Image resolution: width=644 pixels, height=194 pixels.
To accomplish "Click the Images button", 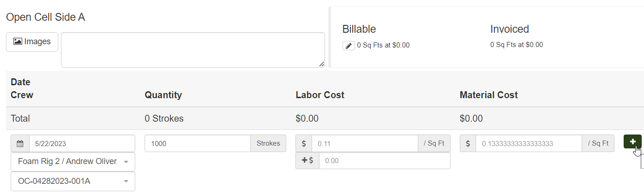I will [x=32, y=41].
